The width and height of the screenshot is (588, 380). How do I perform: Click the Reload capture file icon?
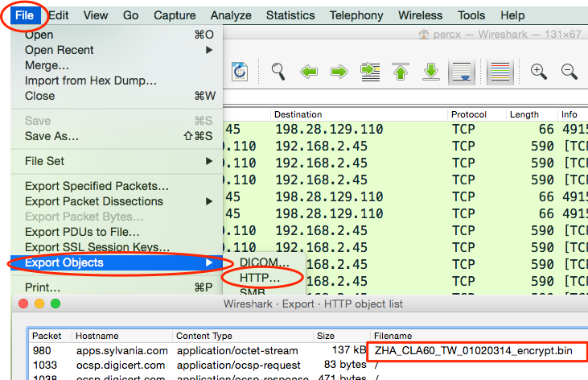(240, 72)
